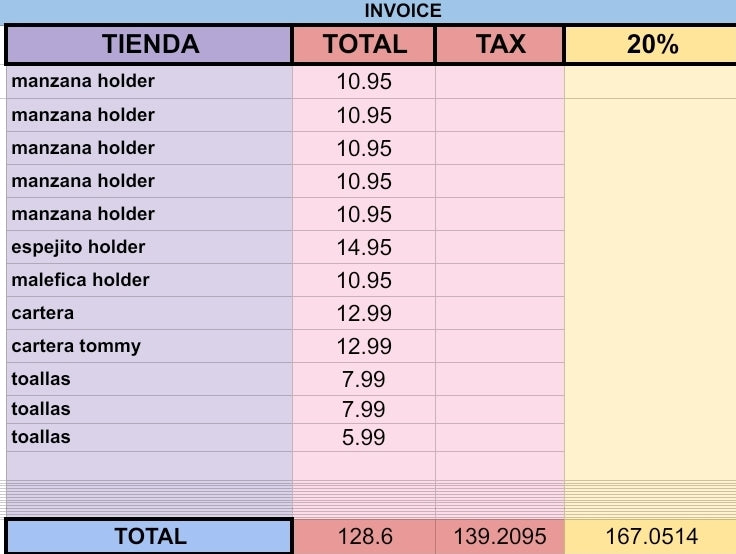Viewport: 736px width, 554px height.
Task: Click the espejito holder item cell
Action: pos(149,247)
